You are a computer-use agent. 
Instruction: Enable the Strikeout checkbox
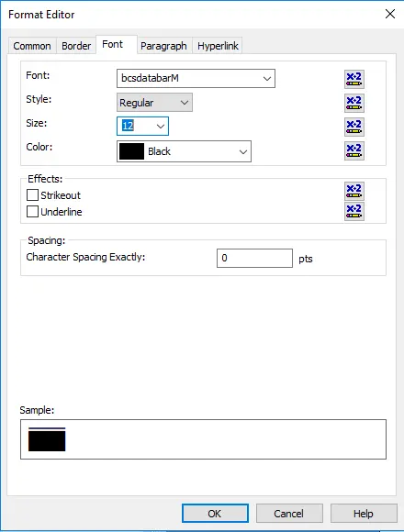(32, 195)
